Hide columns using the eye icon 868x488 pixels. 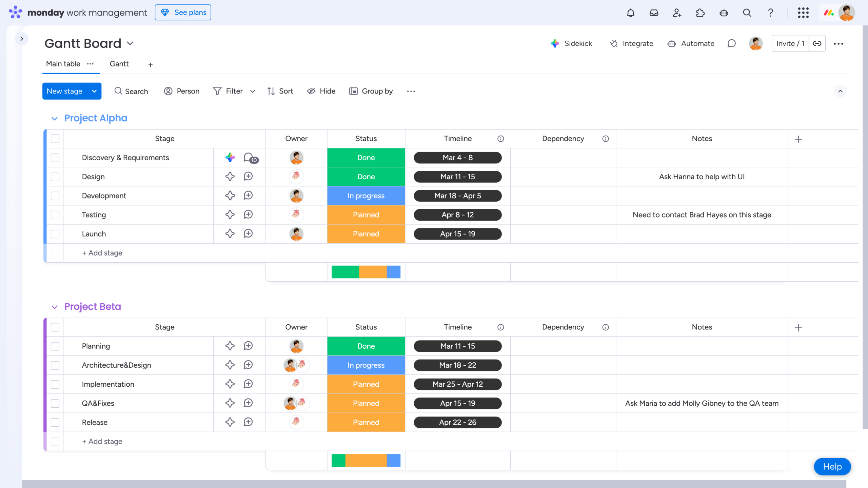[x=321, y=91]
